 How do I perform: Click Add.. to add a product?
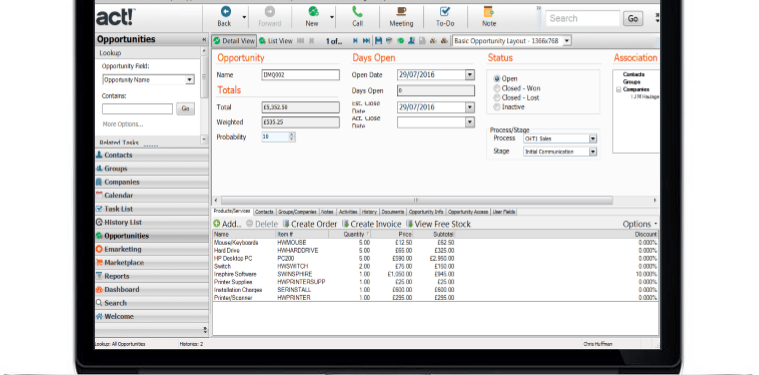click(x=227, y=224)
